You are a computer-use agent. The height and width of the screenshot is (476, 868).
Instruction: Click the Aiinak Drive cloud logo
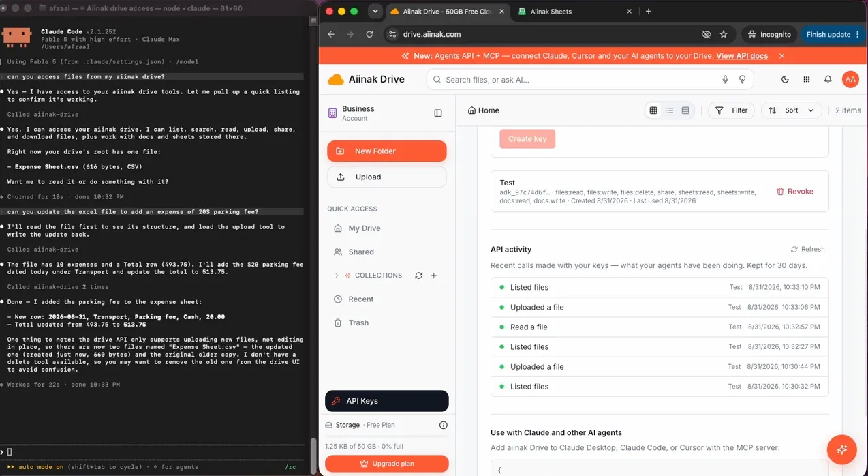click(x=336, y=79)
